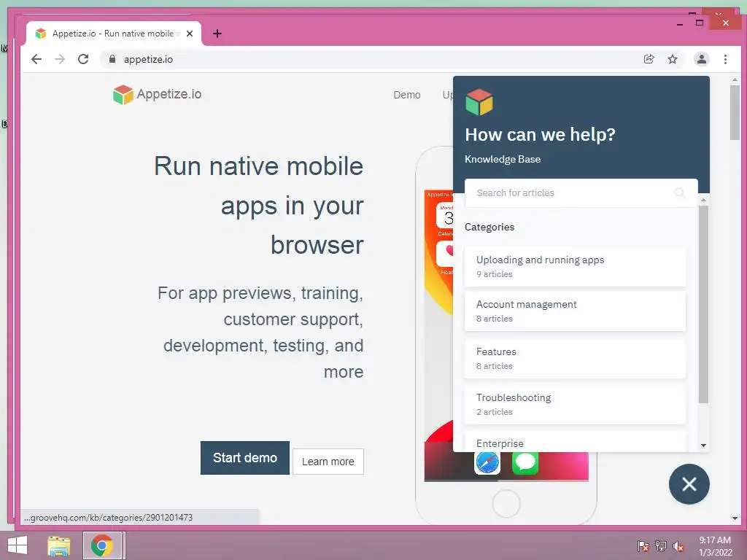Click help widget scrollbar down arrow

(x=704, y=446)
